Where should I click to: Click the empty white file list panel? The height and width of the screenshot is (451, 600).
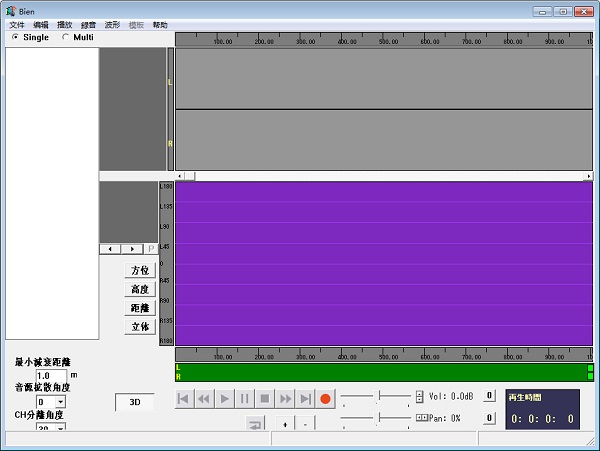pyautogui.click(x=52, y=193)
